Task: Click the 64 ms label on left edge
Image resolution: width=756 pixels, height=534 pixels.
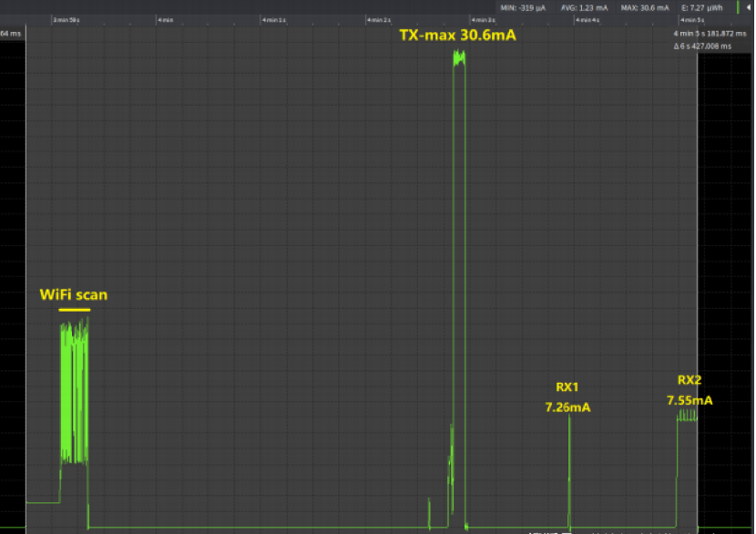Action: (x=11, y=34)
